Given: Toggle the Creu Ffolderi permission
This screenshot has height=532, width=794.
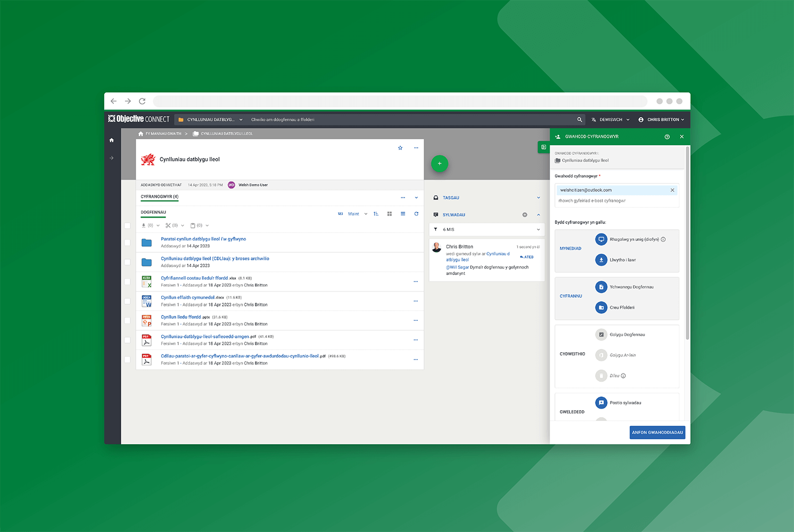Looking at the screenshot, I should (x=601, y=307).
